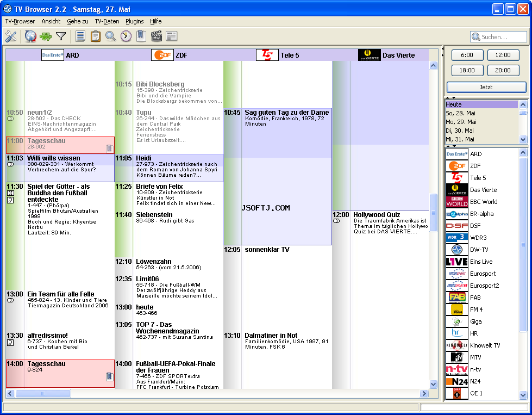Jump to 20:00 in the program table
Viewport: 532px width, 415px height.
click(x=503, y=70)
